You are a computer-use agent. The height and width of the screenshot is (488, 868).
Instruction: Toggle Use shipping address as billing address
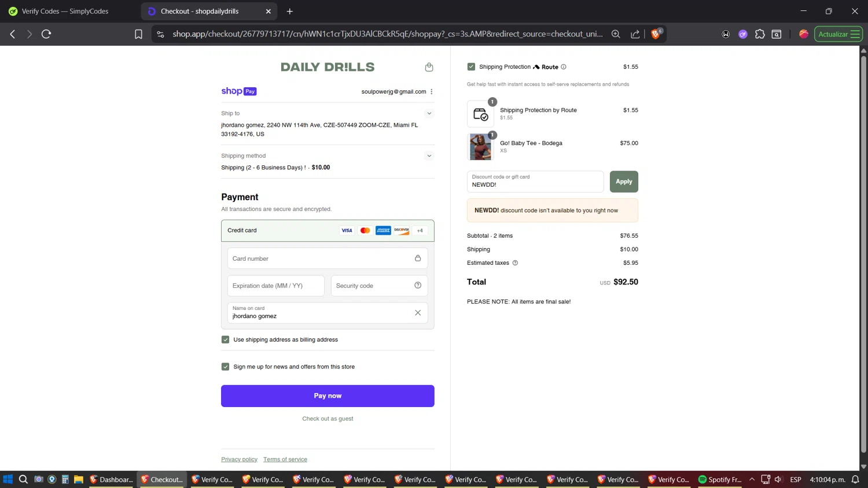[x=225, y=339]
